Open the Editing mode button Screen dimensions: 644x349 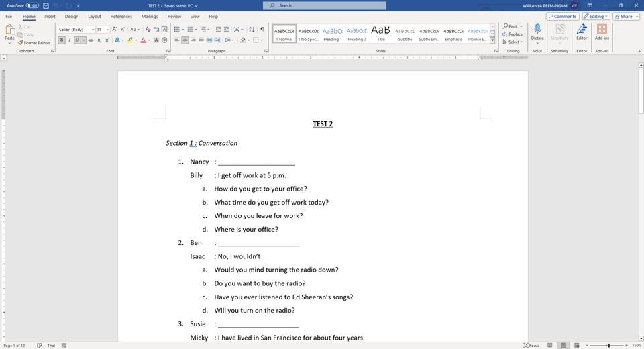pos(596,16)
